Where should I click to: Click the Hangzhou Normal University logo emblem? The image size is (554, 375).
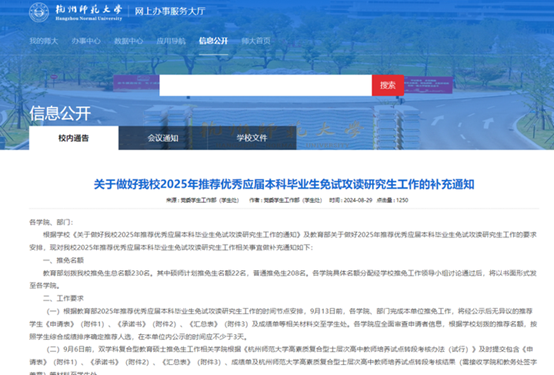coord(39,12)
